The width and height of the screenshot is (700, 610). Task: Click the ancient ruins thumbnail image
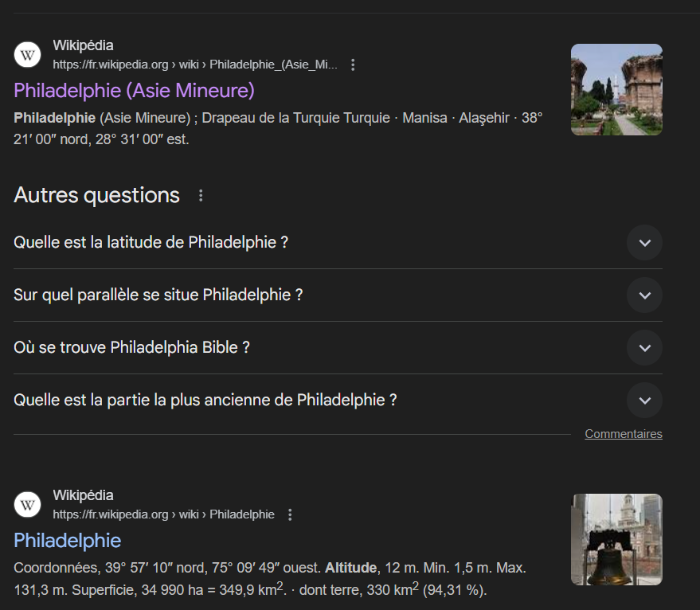[616, 89]
